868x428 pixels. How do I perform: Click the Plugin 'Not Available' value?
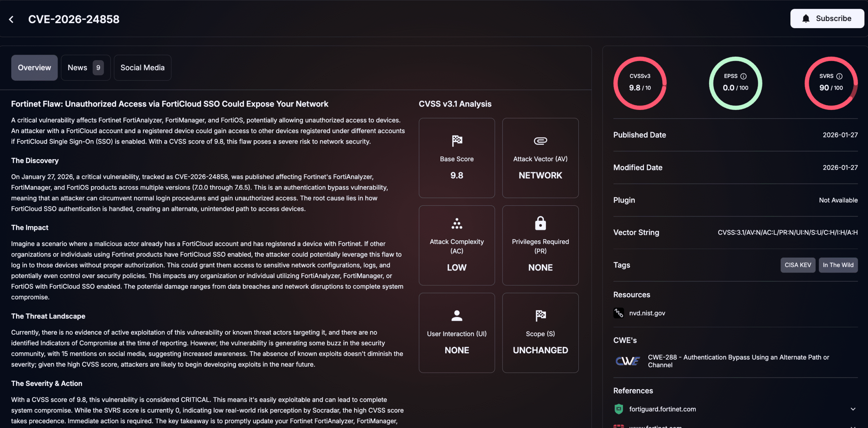click(838, 200)
